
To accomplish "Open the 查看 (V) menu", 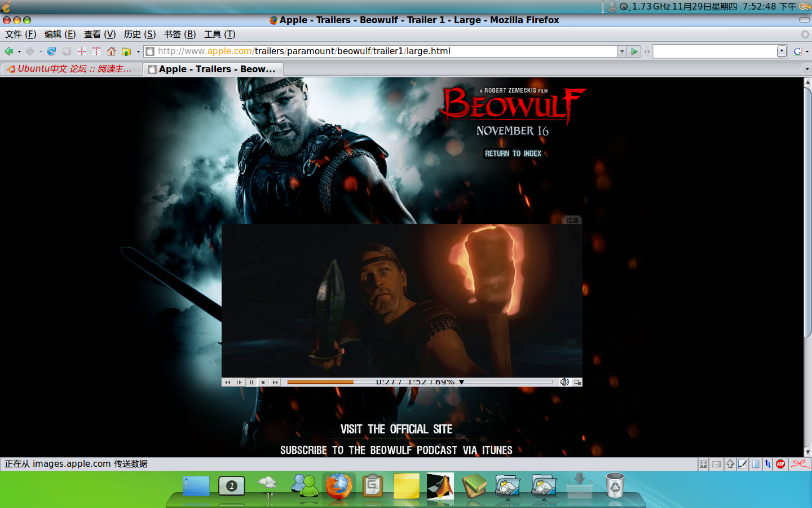I will pyautogui.click(x=100, y=34).
